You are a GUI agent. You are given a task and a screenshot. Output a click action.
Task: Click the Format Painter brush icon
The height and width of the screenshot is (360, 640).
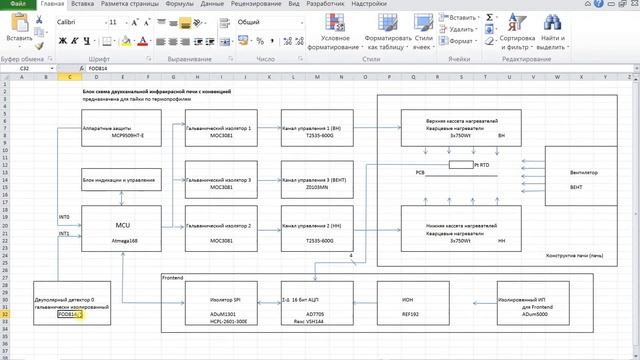click(x=39, y=46)
